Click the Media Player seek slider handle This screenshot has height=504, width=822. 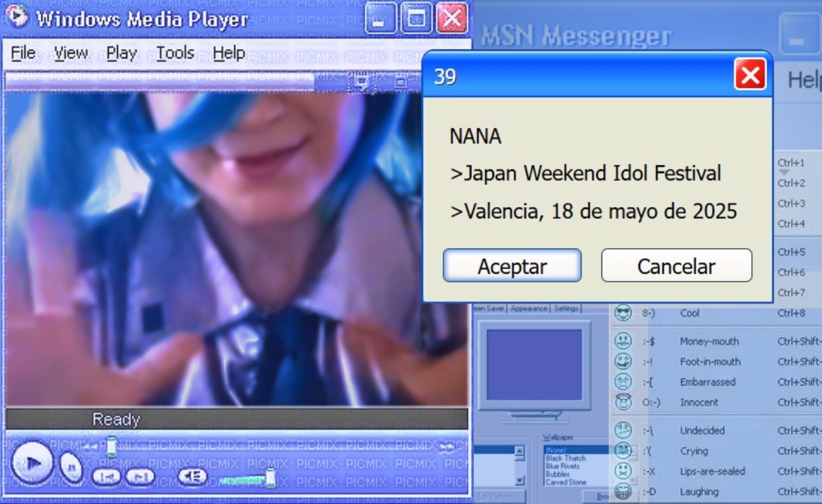click(111, 447)
